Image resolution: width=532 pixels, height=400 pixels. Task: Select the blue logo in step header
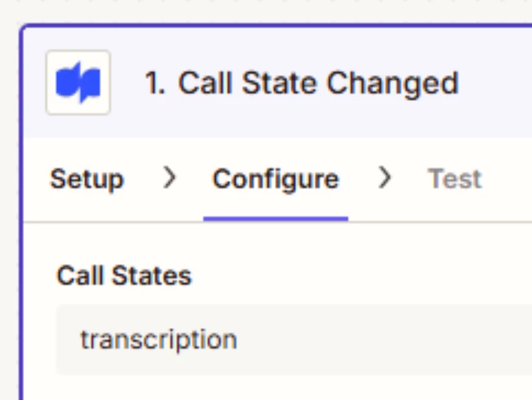pyautogui.click(x=78, y=82)
